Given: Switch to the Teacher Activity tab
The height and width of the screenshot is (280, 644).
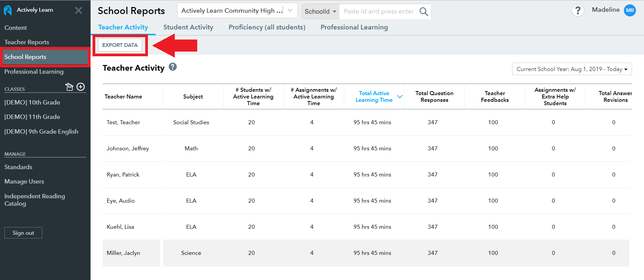Looking at the screenshot, I should coord(123,27).
